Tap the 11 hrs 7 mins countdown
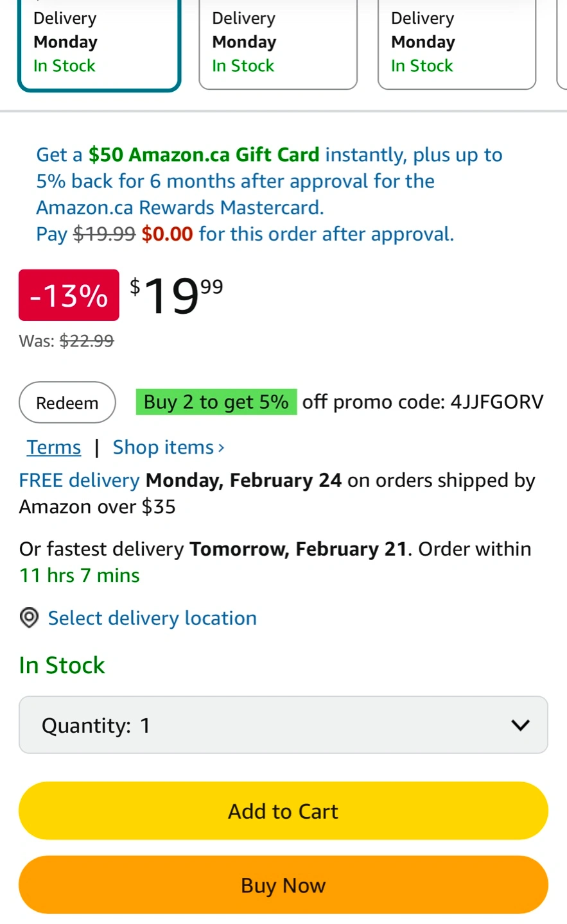This screenshot has width=567, height=924. click(x=80, y=576)
